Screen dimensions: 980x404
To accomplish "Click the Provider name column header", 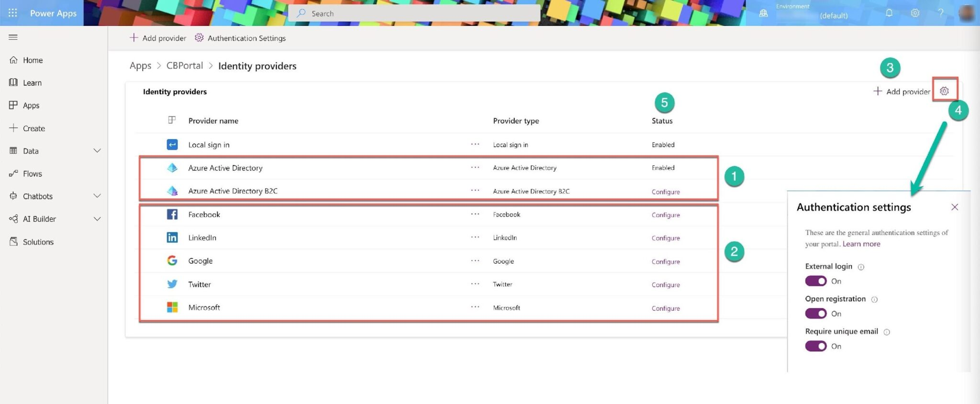I will click(x=213, y=121).
